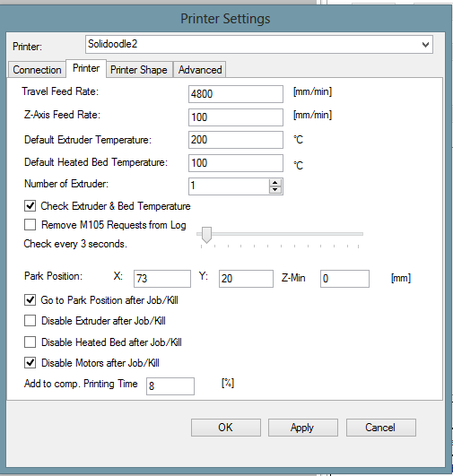Open the Printer Shape tab

point(139,70)
